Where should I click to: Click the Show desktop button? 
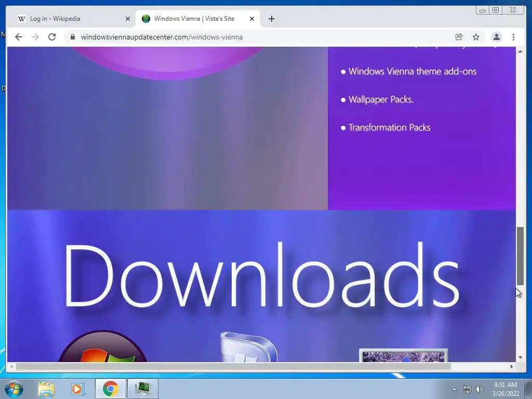tap(528, 389)
